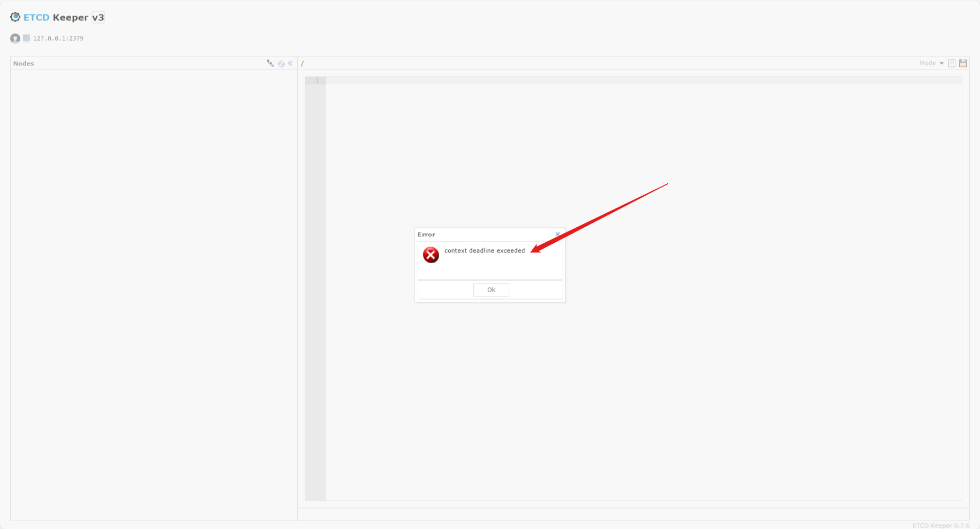The width and height of the screenshot is (980, 529).
Task: Click the Ok button in the Error dialog
Action: (491, 290)
